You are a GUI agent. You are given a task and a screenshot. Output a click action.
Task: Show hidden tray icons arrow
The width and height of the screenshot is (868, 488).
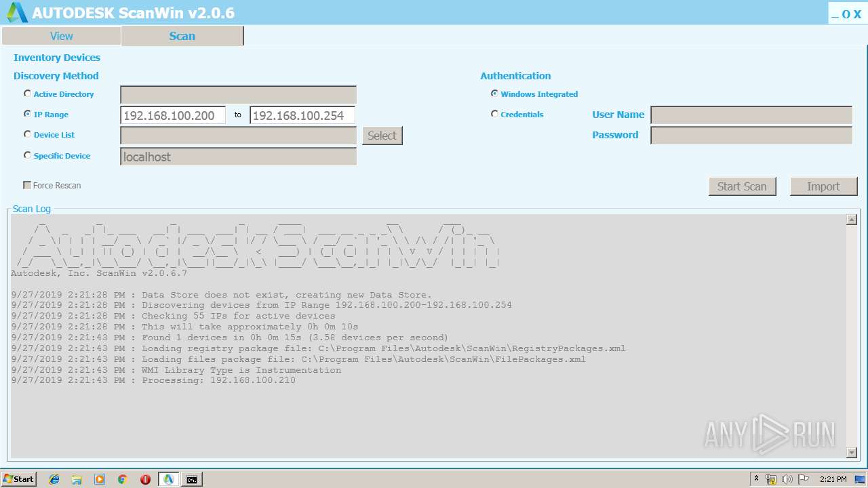coord(756,479)
